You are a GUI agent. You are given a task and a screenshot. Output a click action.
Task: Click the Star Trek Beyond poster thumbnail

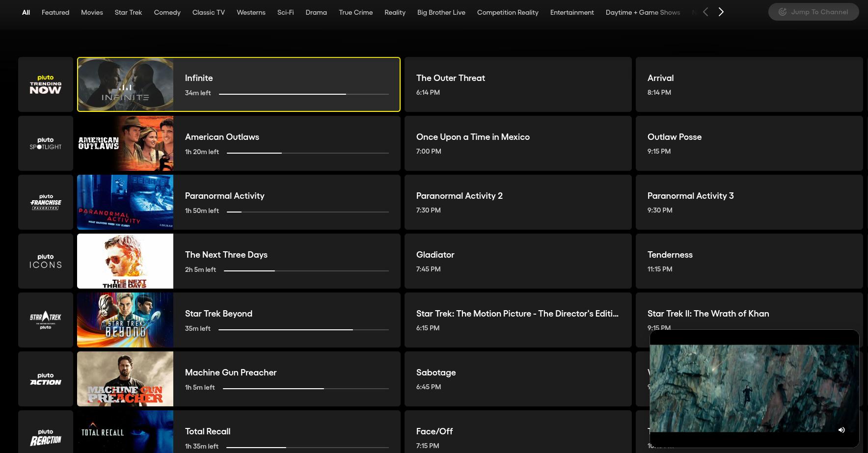(125, 320)
